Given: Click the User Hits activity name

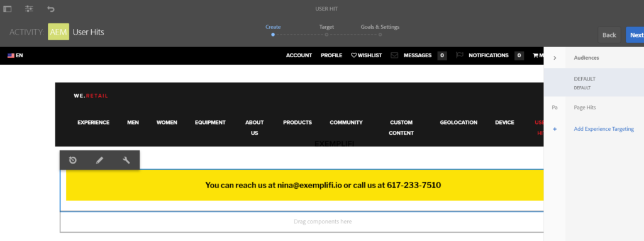Looking at the screenshot, I should click(88, 32).
